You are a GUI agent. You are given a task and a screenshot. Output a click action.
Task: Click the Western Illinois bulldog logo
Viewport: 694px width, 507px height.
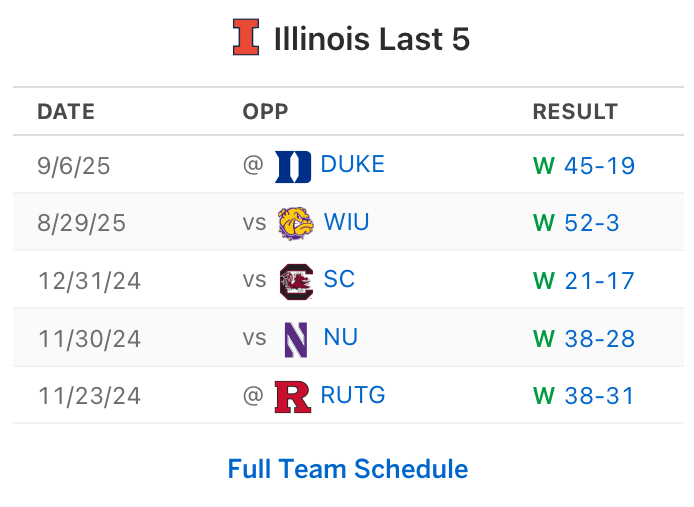coord(295,223)
